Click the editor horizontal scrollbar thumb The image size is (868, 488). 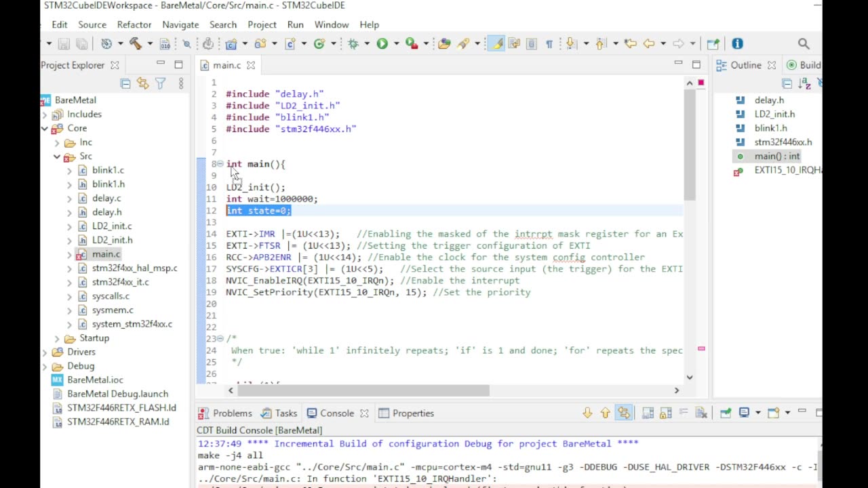click(x=363, y=390)
